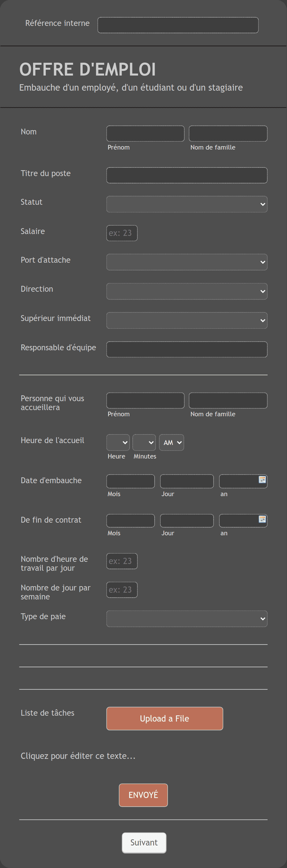Click Nombre de jour par semaine field

coord(122,590)
